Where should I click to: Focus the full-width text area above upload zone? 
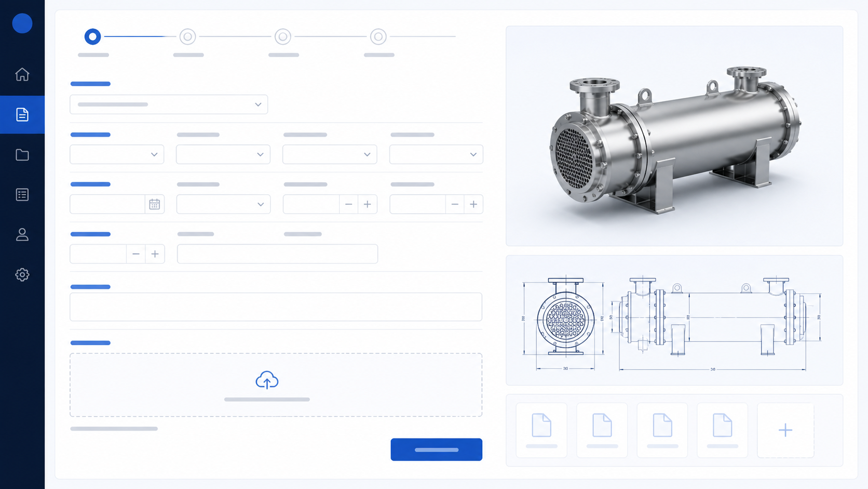276,307
